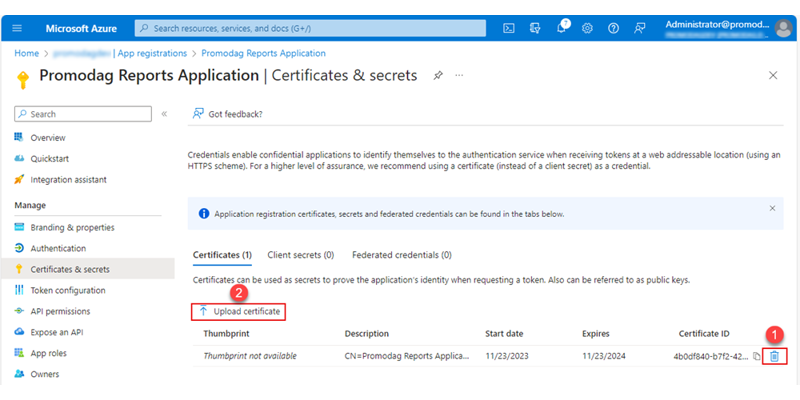Open the directories and subscriptions filter icon
The height and width of the screenshot is (400, 800).
(x=535, y=29)
